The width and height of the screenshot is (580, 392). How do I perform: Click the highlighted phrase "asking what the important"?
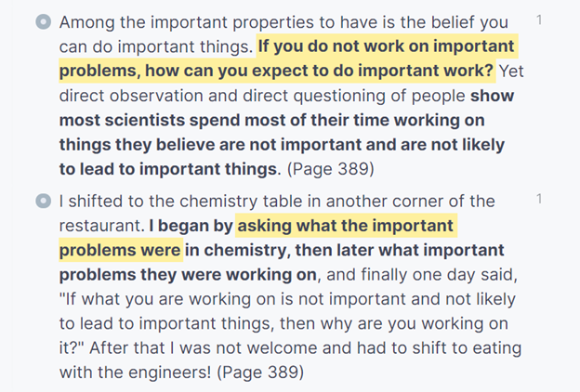tap(346, 226)
